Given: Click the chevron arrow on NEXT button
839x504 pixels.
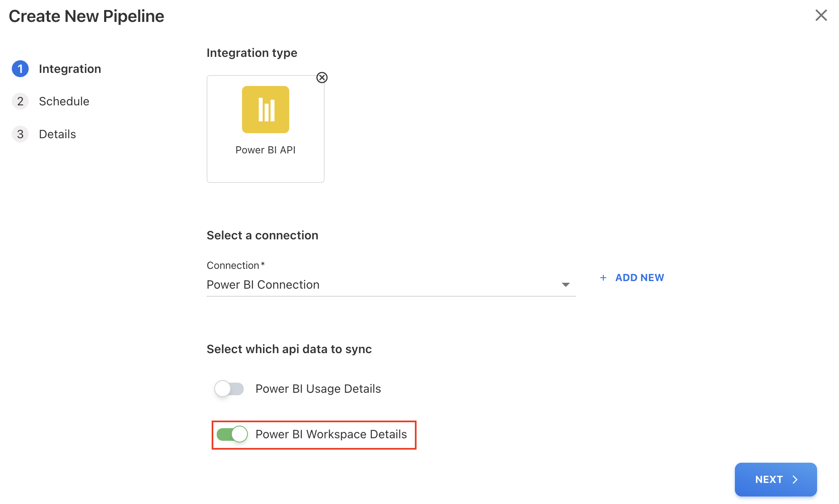Looking at the screenshot, I should [x=795, y=480].
